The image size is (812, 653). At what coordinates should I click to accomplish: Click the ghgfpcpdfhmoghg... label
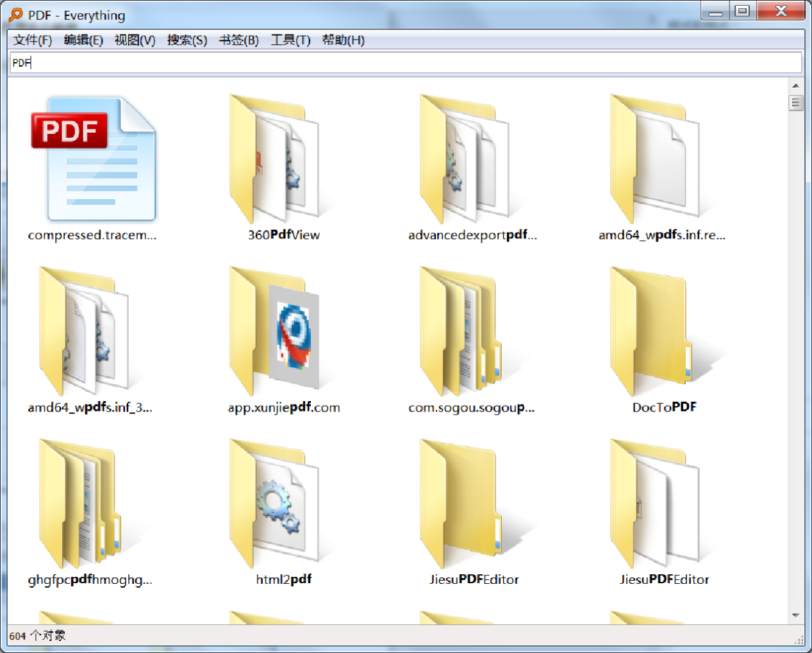[x=90, y=580]
